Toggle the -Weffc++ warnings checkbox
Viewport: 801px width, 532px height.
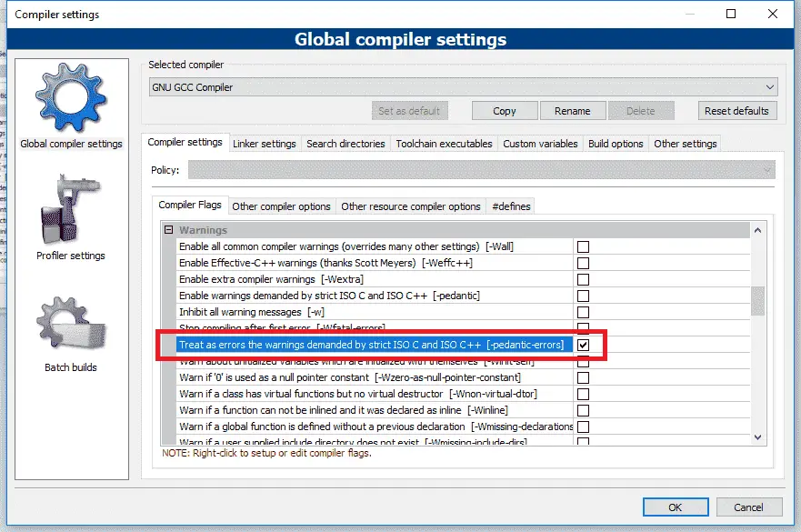click(583, 263)
